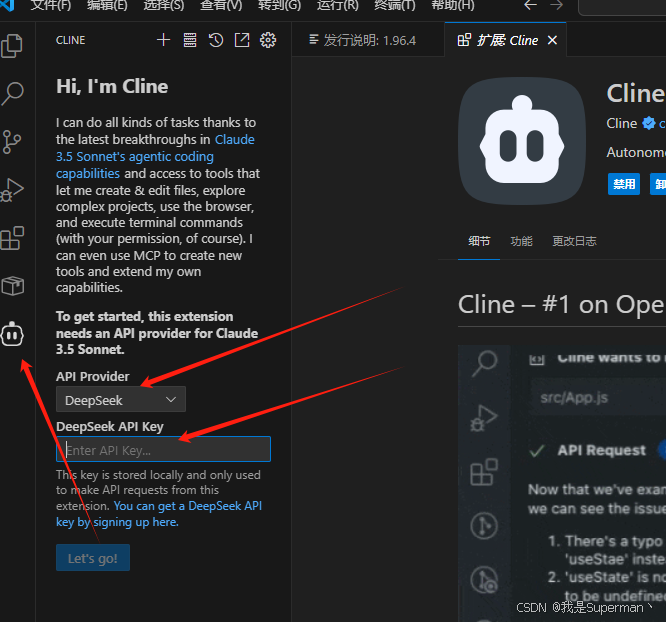Select the 功能 features tab
Screen dimensions: 666x622
(x=521, y=241)
